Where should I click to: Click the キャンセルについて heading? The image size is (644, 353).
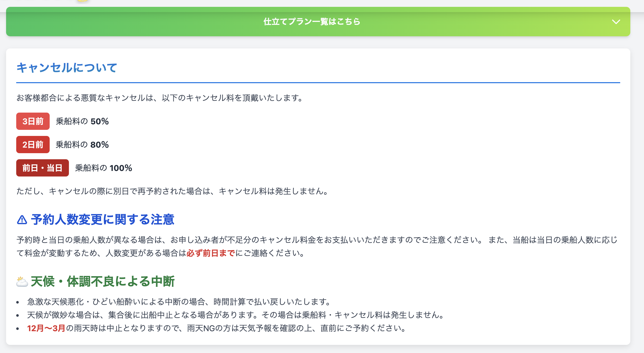point(67,68)
